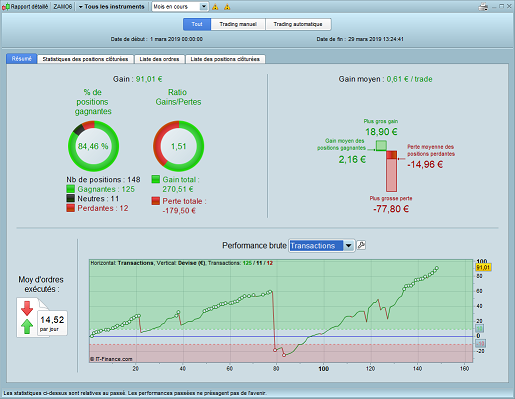Click the -179,50 € total loss value
Image resolution: width=515 pixels, height=399 pixels.
tap(179, 211)
